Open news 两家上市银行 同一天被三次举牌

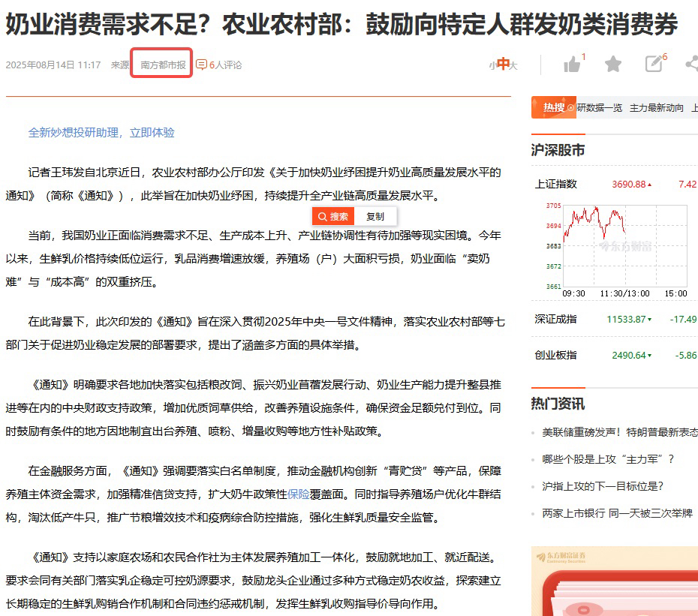618,513
